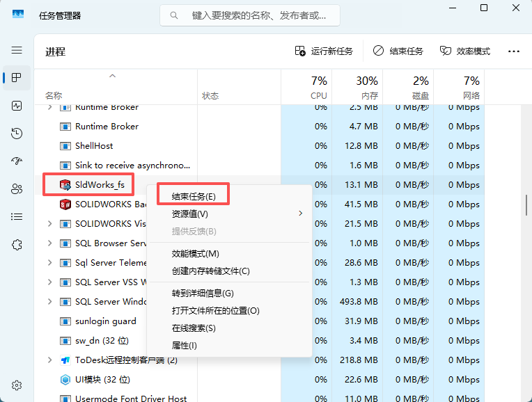Open the Services sidebar page

(x=17, y=245)
